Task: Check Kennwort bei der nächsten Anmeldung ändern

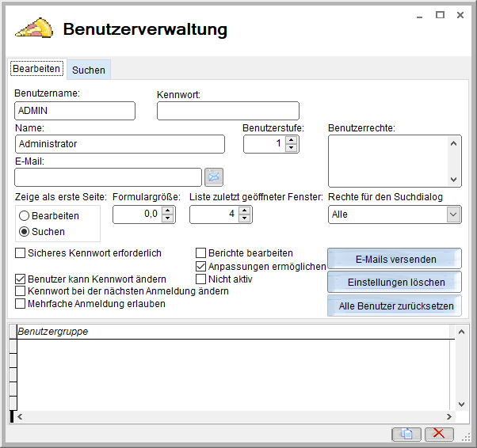Action: [20, 290]
